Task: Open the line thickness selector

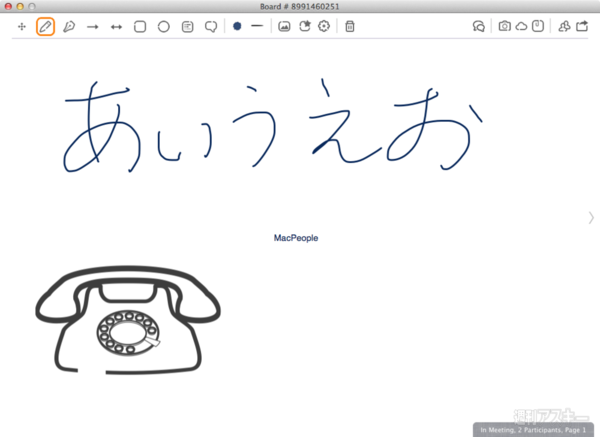Action: (x=257, y=26)
